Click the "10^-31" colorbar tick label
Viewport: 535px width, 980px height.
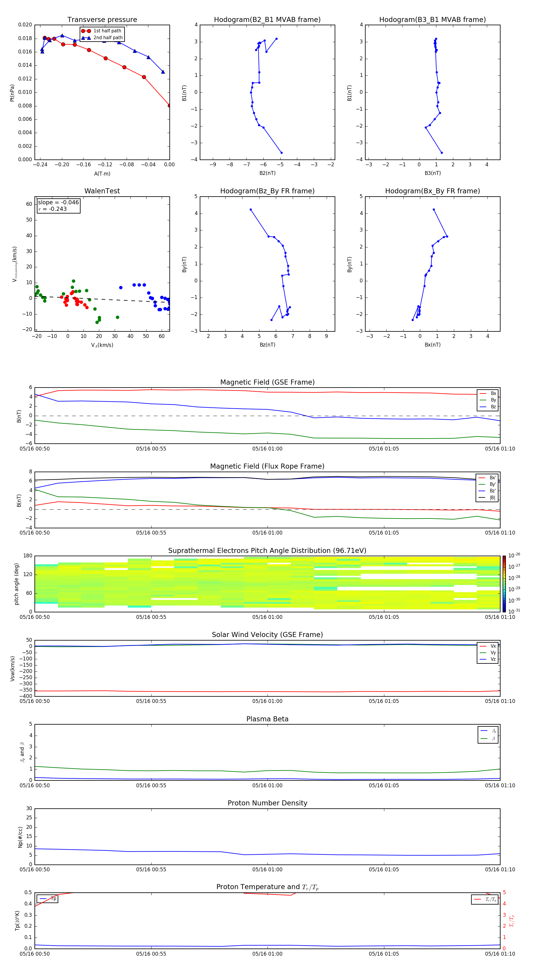[x=514, y=611]
